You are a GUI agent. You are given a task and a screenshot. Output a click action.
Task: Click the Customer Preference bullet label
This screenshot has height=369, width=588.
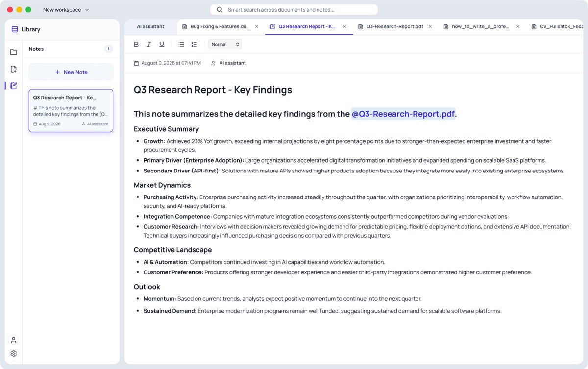coord(173,272)
